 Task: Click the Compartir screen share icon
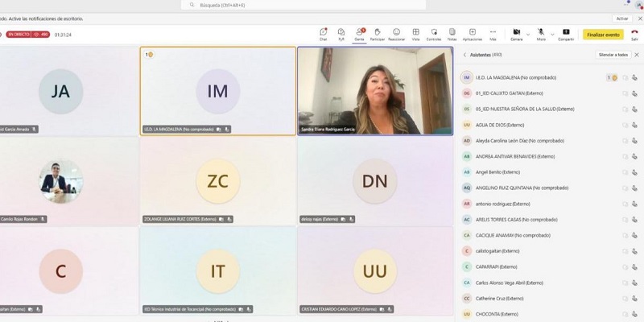[x=566, y=34]
